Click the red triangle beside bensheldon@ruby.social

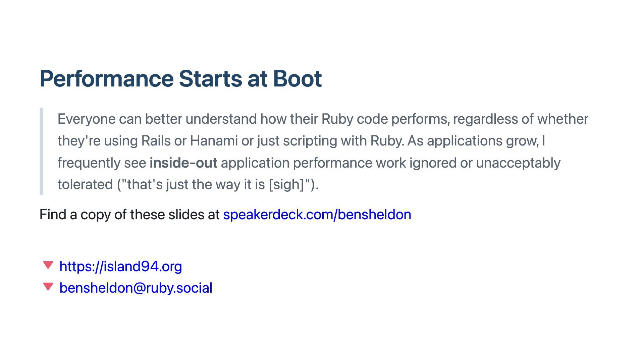[x=48, y=287]
